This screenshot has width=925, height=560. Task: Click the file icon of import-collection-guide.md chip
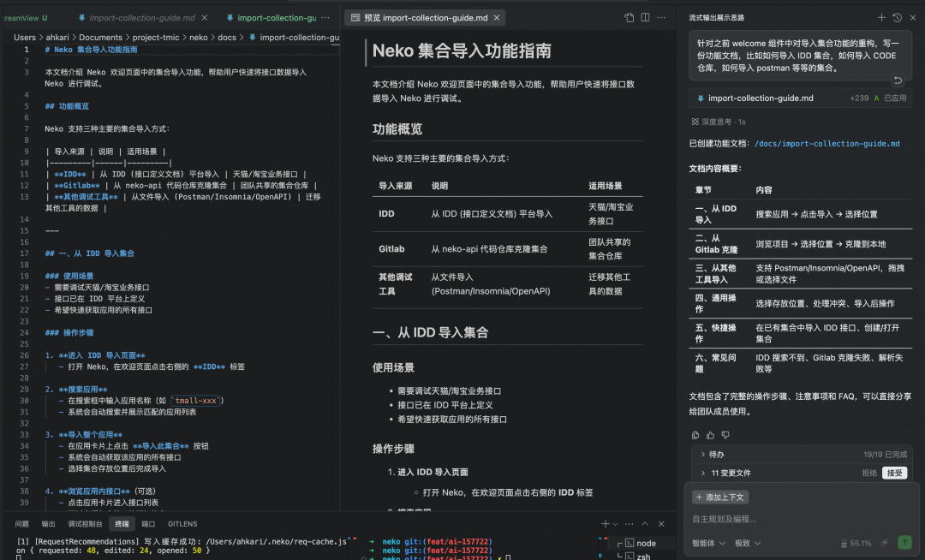click(x=701, y=98)
